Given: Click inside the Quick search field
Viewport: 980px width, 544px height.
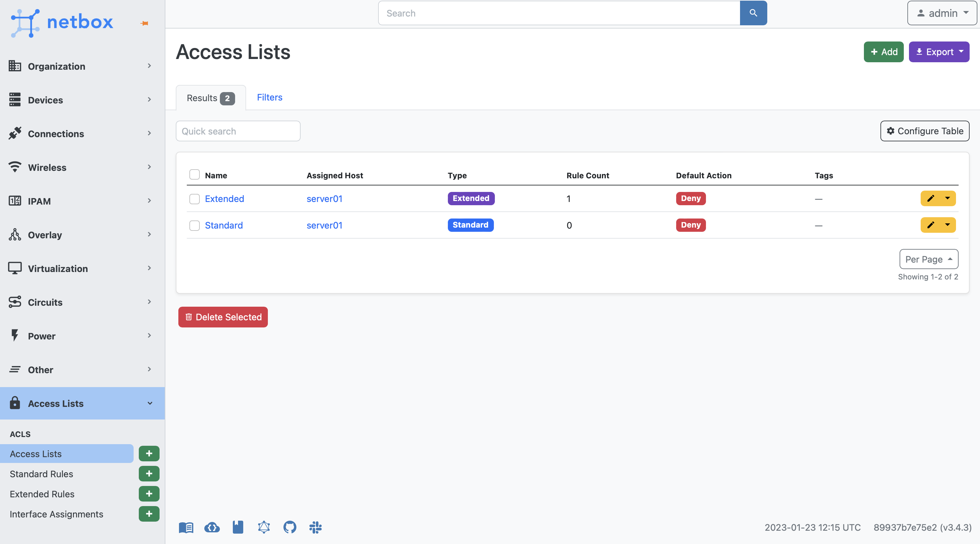Looking at the screenshot, I should pos(238,131).
